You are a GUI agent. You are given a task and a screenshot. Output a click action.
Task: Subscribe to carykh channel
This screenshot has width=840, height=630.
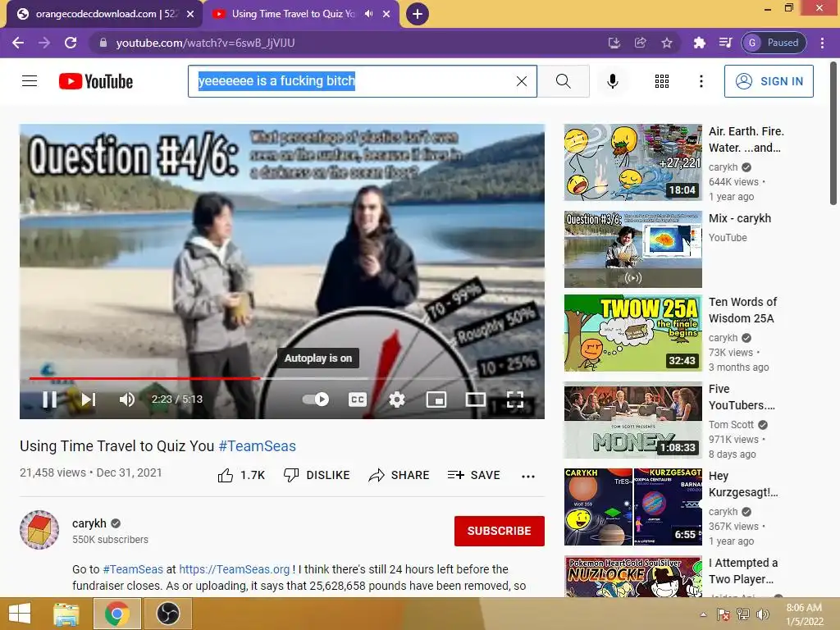[500, 531]
